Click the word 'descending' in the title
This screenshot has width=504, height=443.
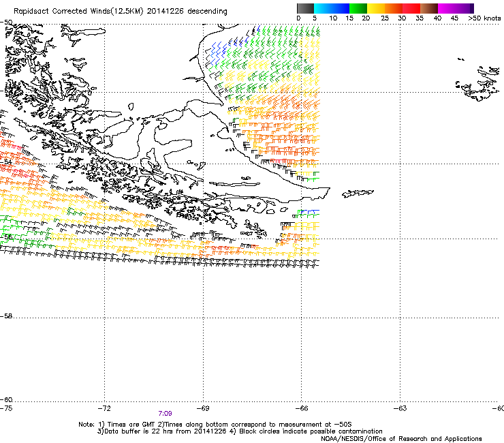point(207,12)
